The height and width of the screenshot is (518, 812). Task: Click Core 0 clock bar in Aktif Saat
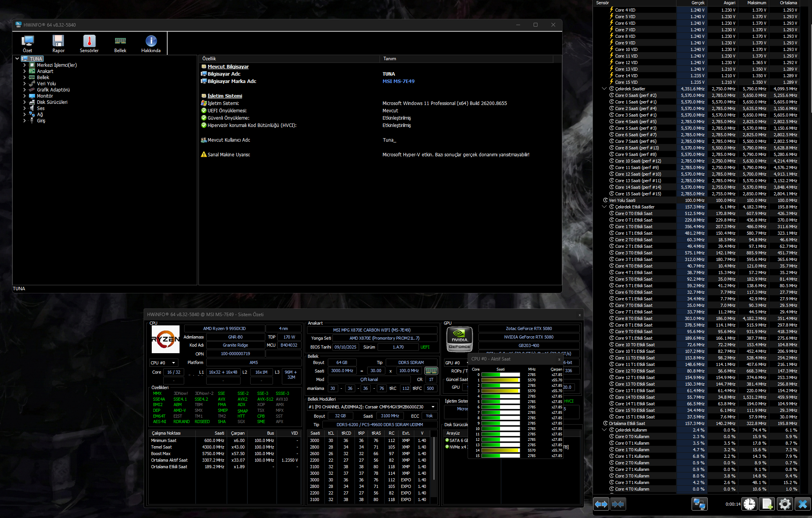click(500, 375)
